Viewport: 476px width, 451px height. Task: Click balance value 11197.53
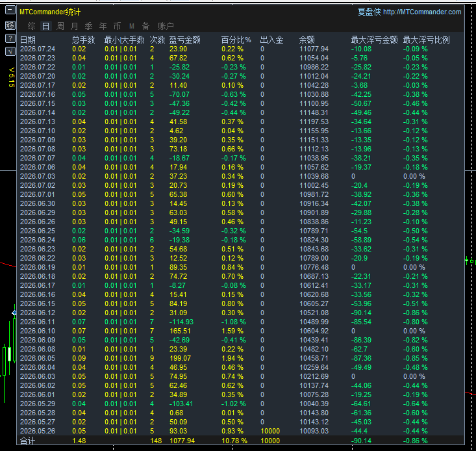pyautogui.click(x=314, y=122)
